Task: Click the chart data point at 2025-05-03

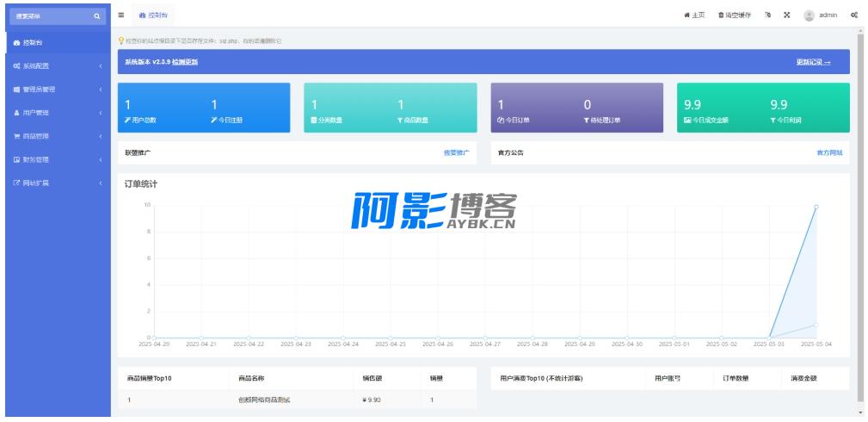Action: click(x=769, y=337)
